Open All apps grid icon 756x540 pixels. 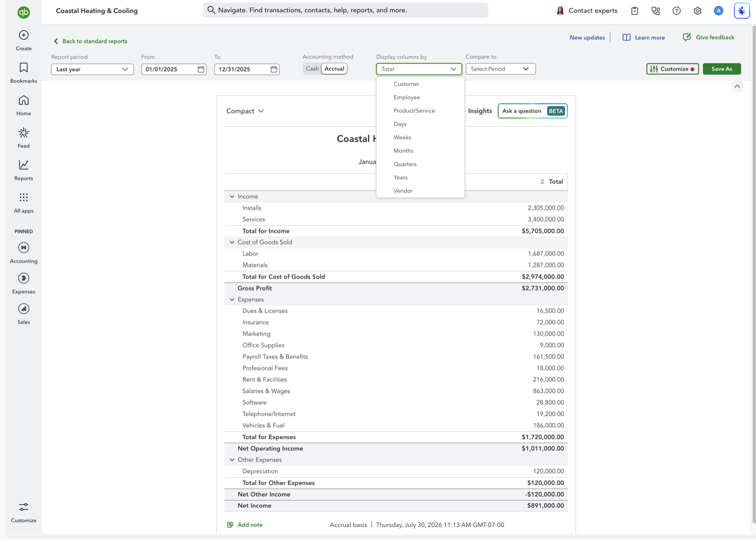24,197
